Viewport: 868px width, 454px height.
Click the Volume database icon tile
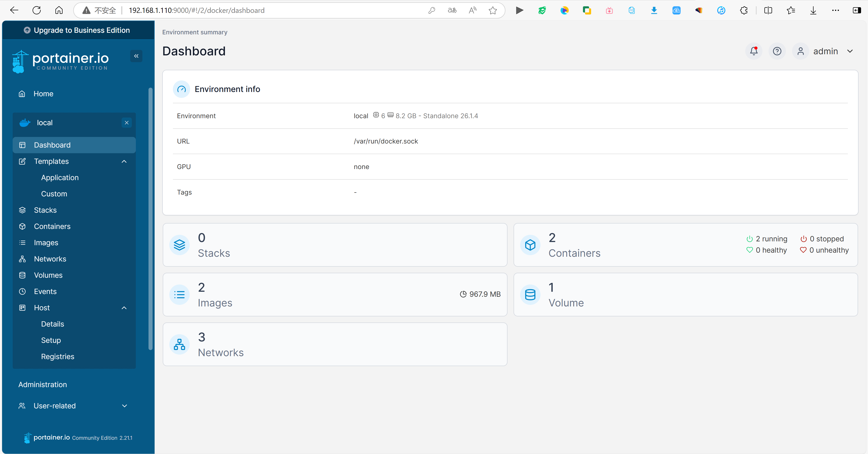[x=530, y=295]
